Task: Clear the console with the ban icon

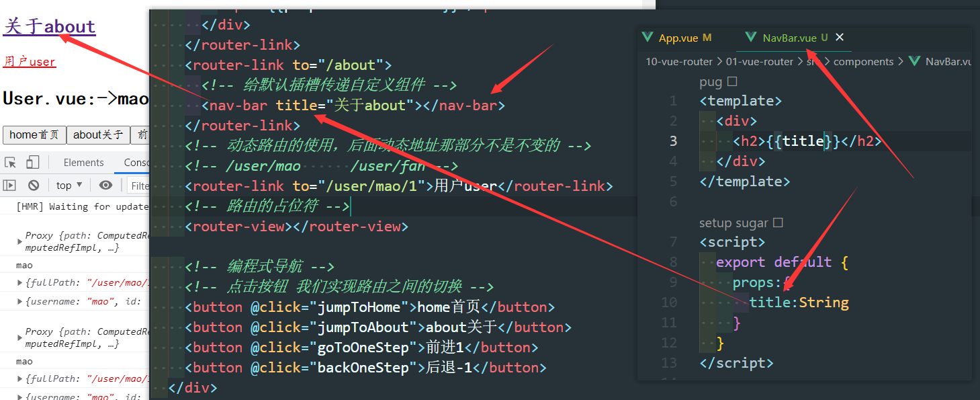Action: (x=33, y=186)
